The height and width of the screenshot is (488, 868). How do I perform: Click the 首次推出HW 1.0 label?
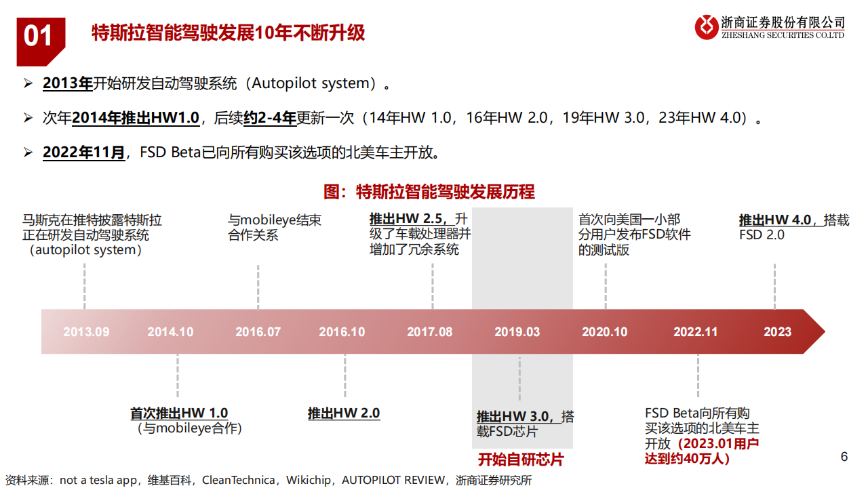pyautogui.click(x=179, y=413)
